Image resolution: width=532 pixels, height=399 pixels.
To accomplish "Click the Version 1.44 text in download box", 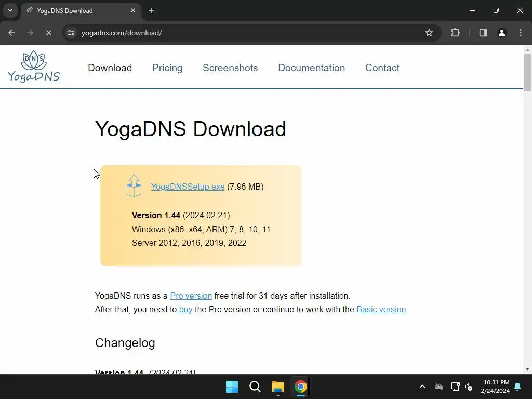I will pyautogui.click(x=156, y=215).
